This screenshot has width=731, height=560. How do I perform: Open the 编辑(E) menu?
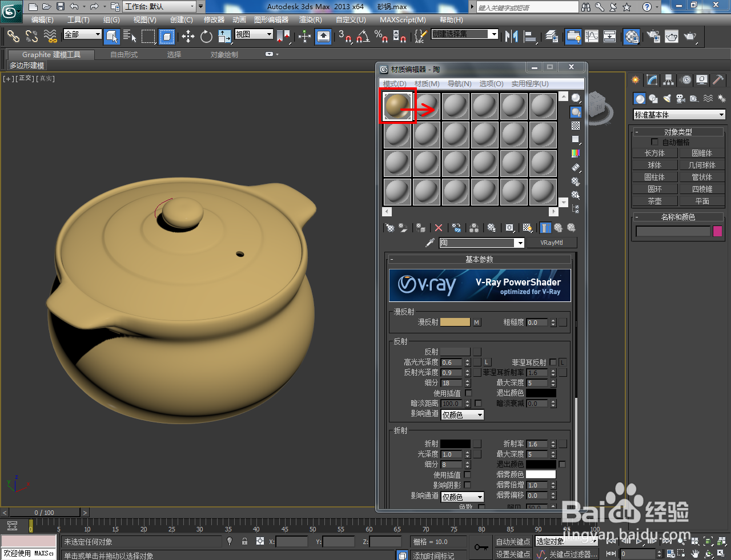tap(42, 19)
